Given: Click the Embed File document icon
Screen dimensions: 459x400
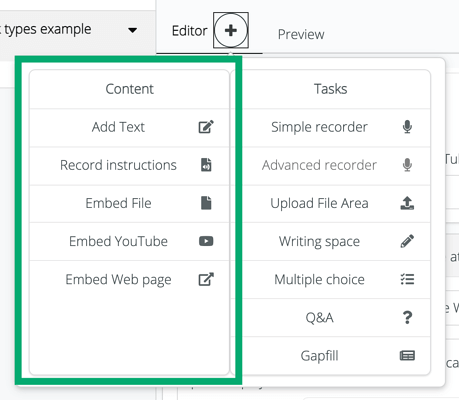Looking at the screenshot, I should 206,203.
